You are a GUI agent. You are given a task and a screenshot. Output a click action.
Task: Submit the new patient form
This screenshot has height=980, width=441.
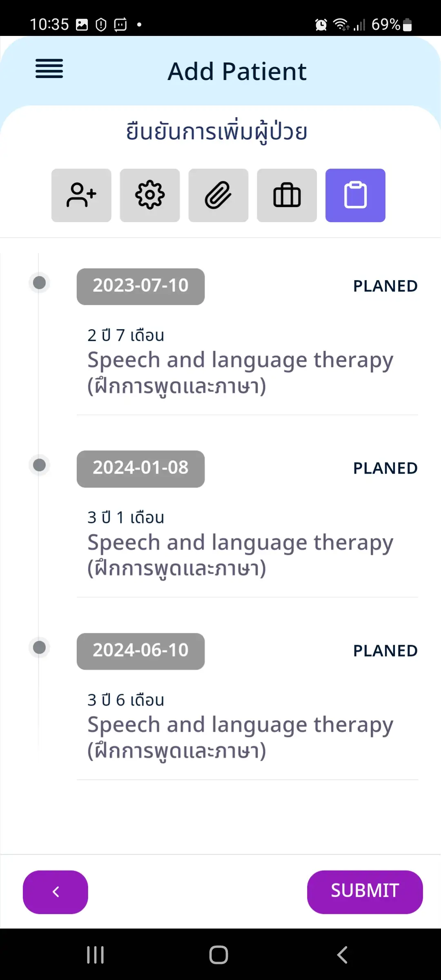pyautogui.click(x=365, y=892)
